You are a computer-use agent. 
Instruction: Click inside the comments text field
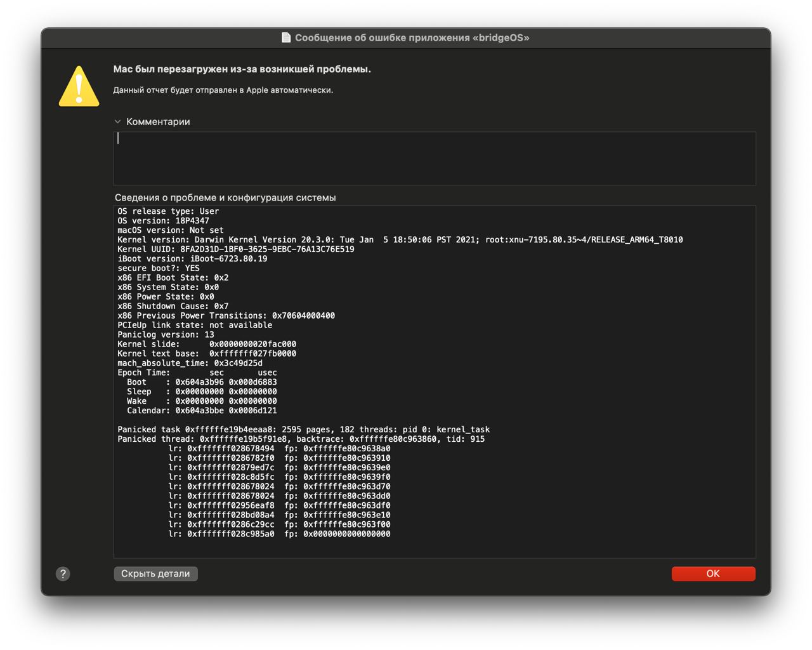[x=435, y=158]
